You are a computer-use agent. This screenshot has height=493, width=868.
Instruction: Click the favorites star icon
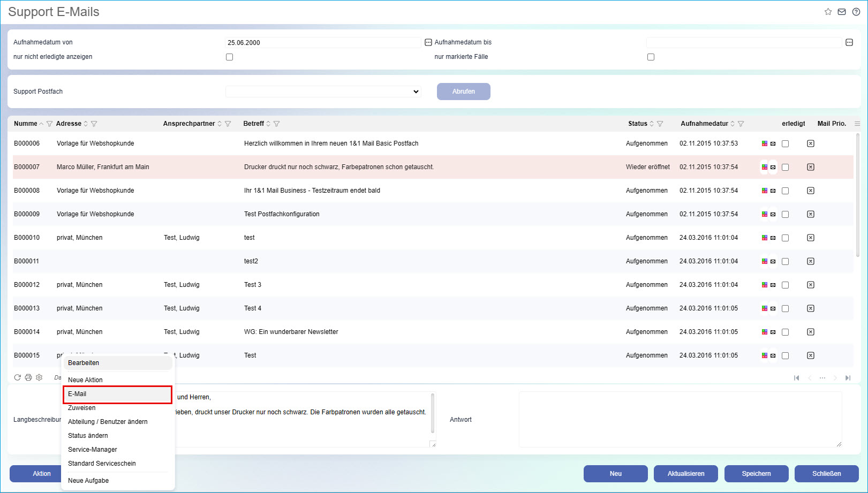[x=828, y=12]
